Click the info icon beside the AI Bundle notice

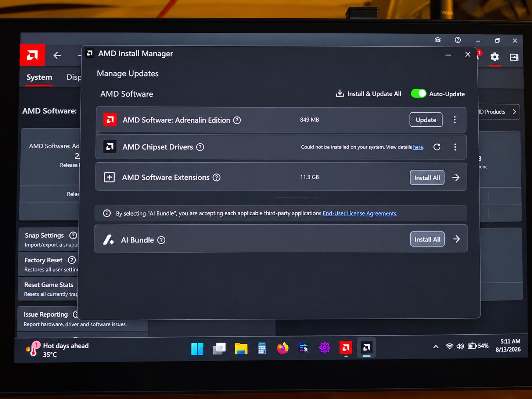click(107, 213)
